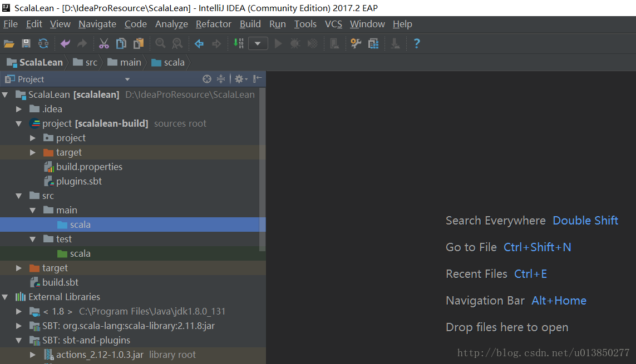Image resolution: width=636 pixels, height=364 pixels.
Task: Click the Synchronize toolbar icon
Action: coord(43,43)
